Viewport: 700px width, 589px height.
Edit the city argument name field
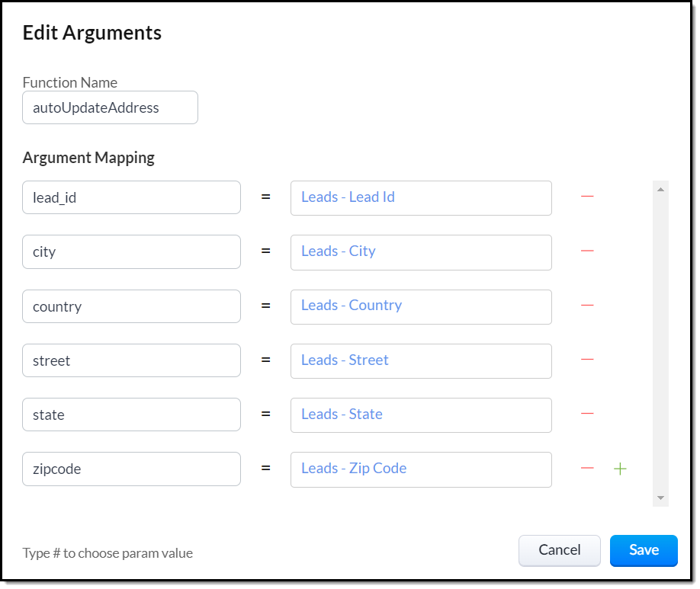tap(131, 251)
